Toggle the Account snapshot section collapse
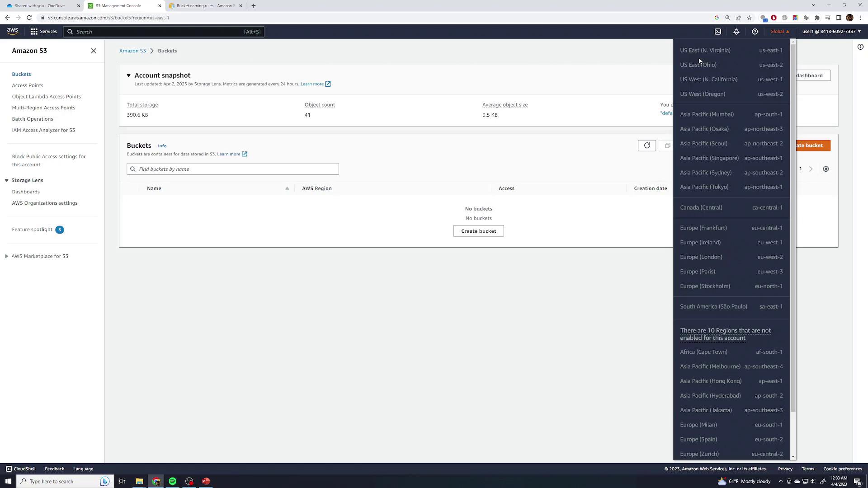 tap(129, 75)
